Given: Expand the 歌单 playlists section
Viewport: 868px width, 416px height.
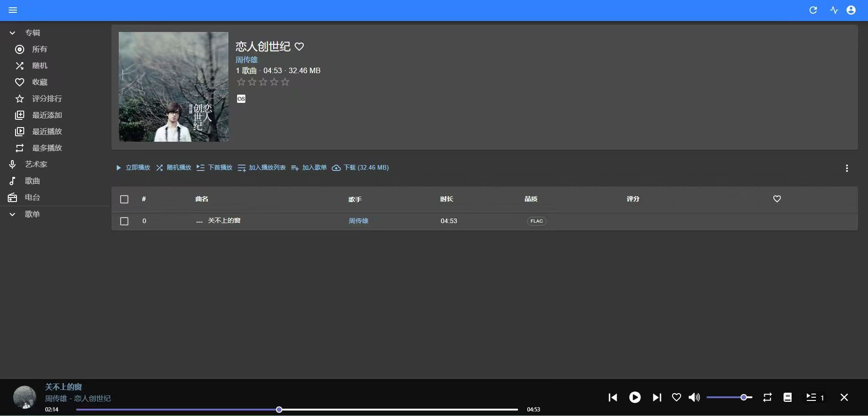Looking at the screenshot, I should point(12,214).
